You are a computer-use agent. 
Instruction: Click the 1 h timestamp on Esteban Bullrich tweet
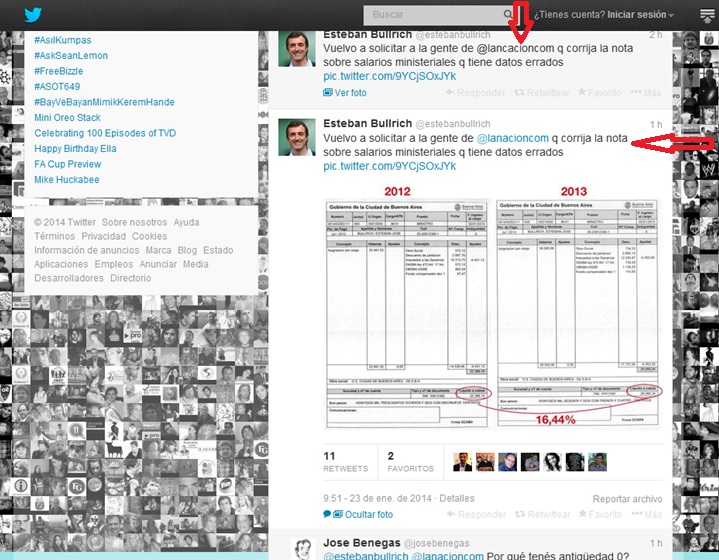tap(656, 124)
